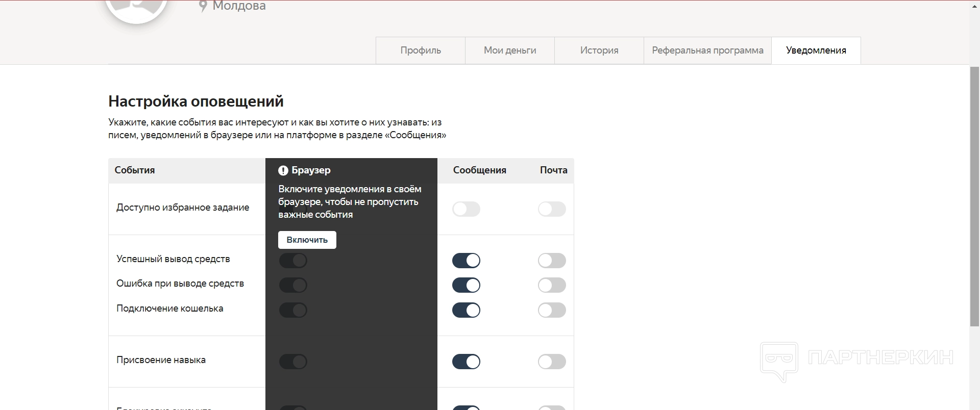Viewport: 980px width, 410px height.
Task: Disable Сообщения toggle for Успешный вывод средств
Action: 466,261
